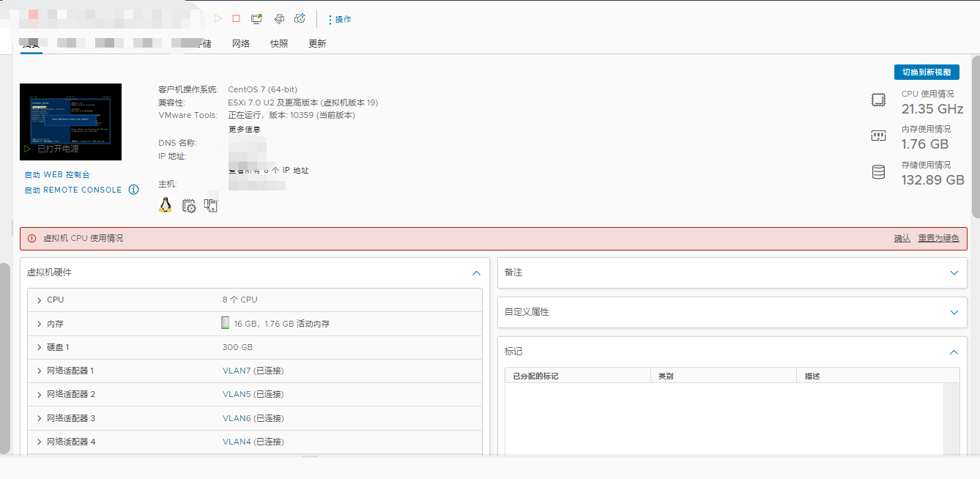Expand the 自定义属性 panel
980x479 pixels.
[954, 312]
